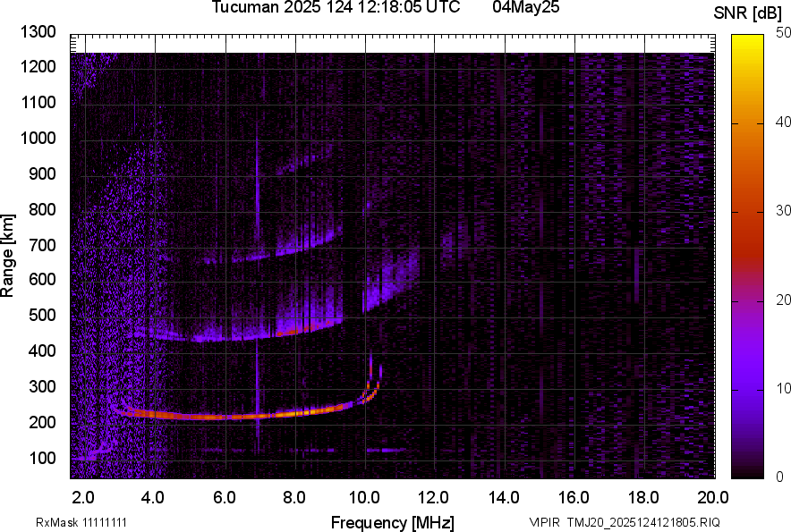This screenshot has width=791, height=532.
Task: Click the 'Tucuman 2025 124 12:18:05 UTC' title
Action: (x=336, y=7)
